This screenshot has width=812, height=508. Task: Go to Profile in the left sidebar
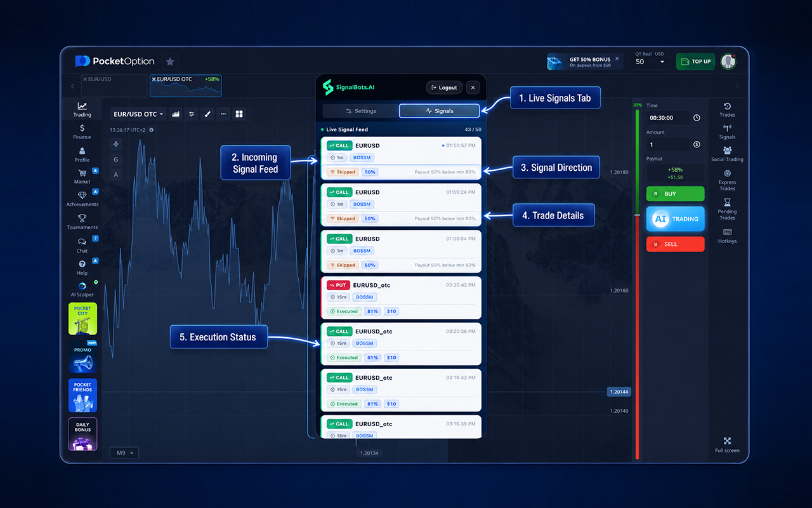[82, 154]
